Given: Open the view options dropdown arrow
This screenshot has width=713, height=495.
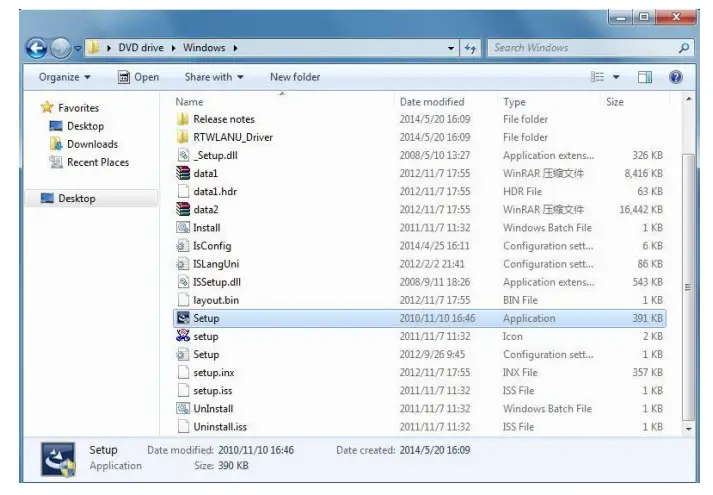Looking at the screenshot, I should pyautogui.click(x=616, y=77).
